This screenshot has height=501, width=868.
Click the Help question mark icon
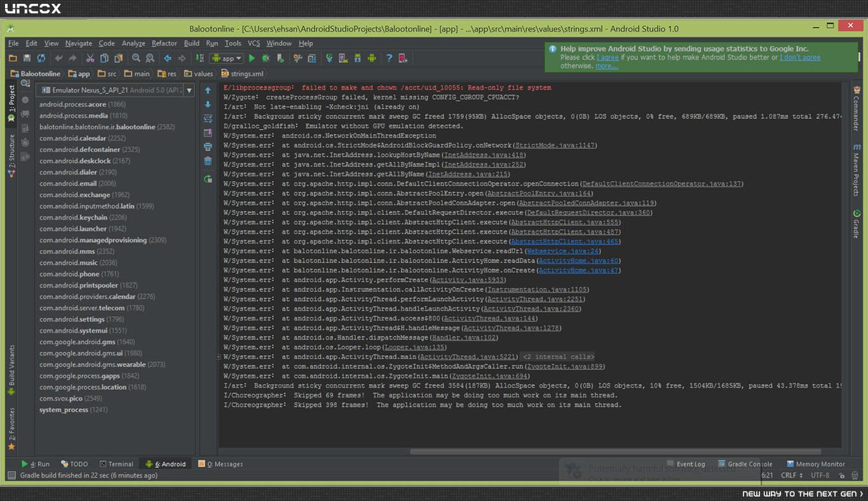pyautogui.click(x=389, y=58)
